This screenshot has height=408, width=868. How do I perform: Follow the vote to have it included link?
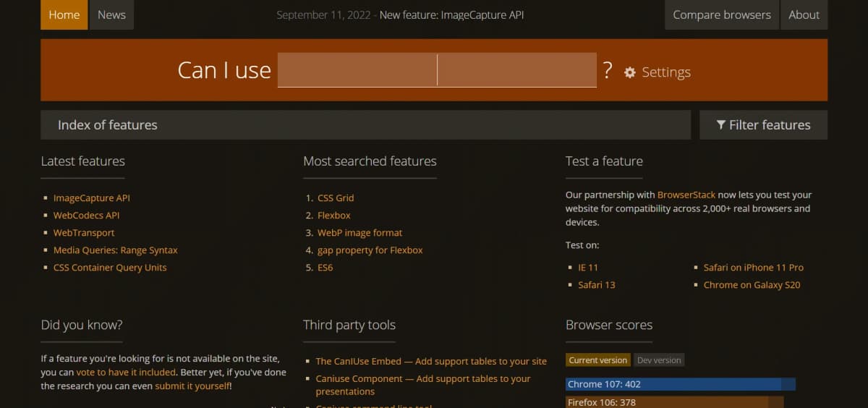pyautogui.click(x=126, y=373)
